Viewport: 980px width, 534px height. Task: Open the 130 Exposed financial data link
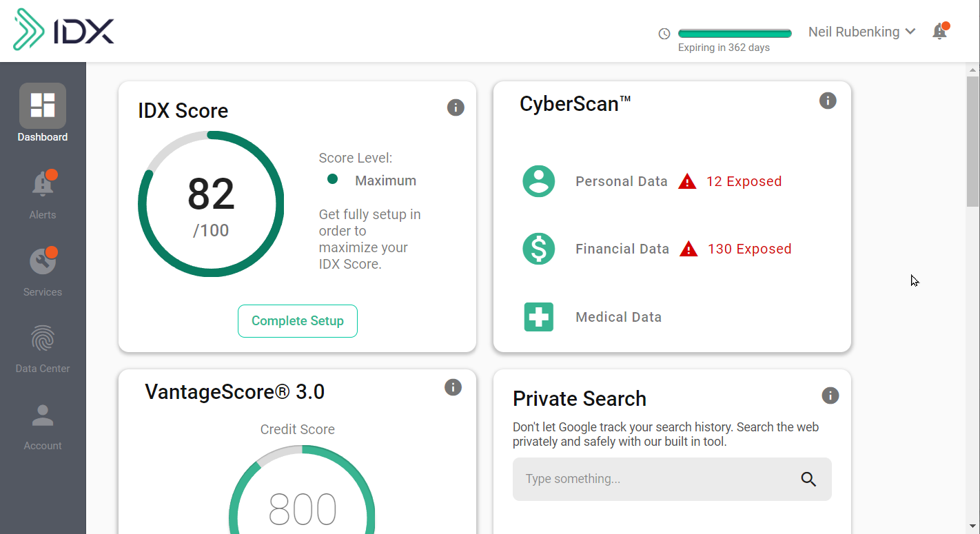tap(750, 249)
